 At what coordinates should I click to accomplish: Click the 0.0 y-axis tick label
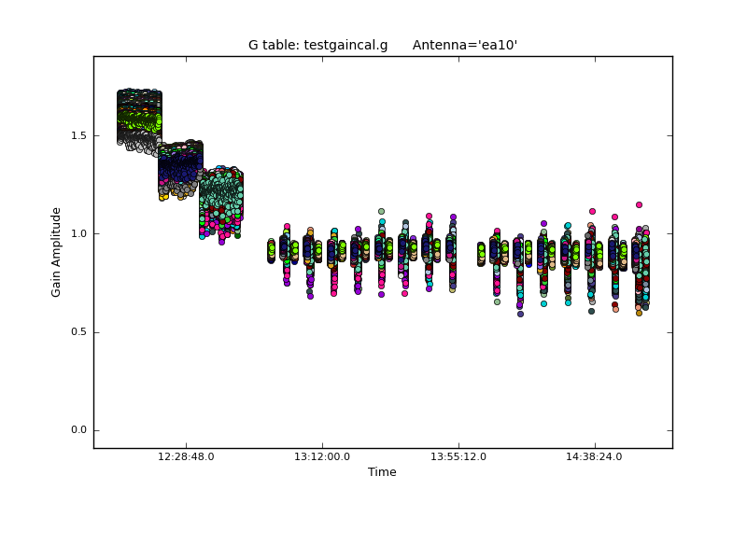point(77,430)
